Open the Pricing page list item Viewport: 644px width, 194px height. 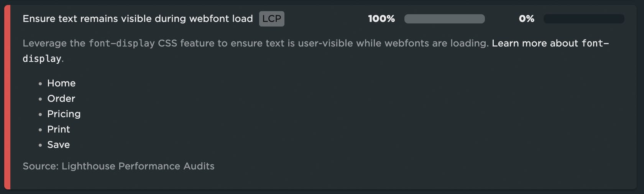point(64,114)
